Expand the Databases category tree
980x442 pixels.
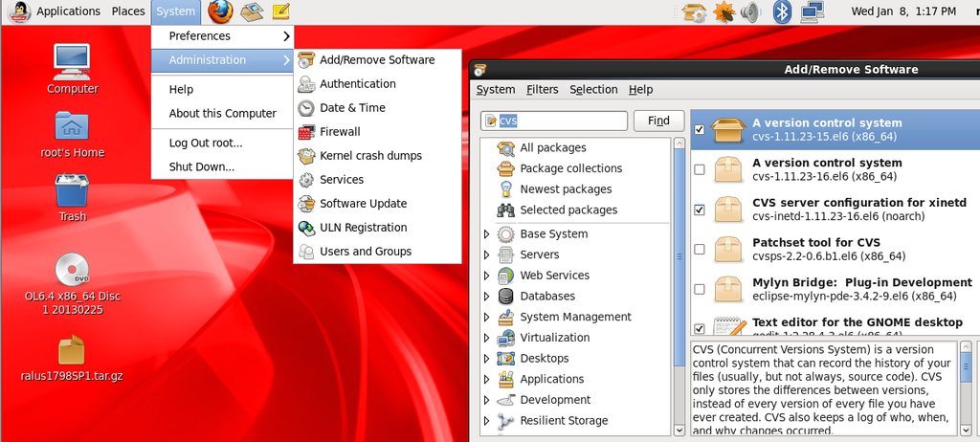pos(486,297)
